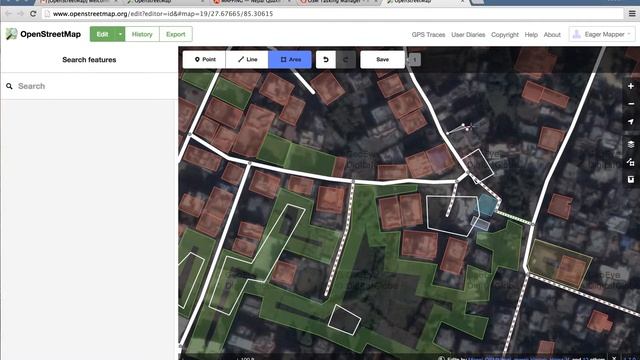
Task: Open User Diaries link
Action: 468,35
